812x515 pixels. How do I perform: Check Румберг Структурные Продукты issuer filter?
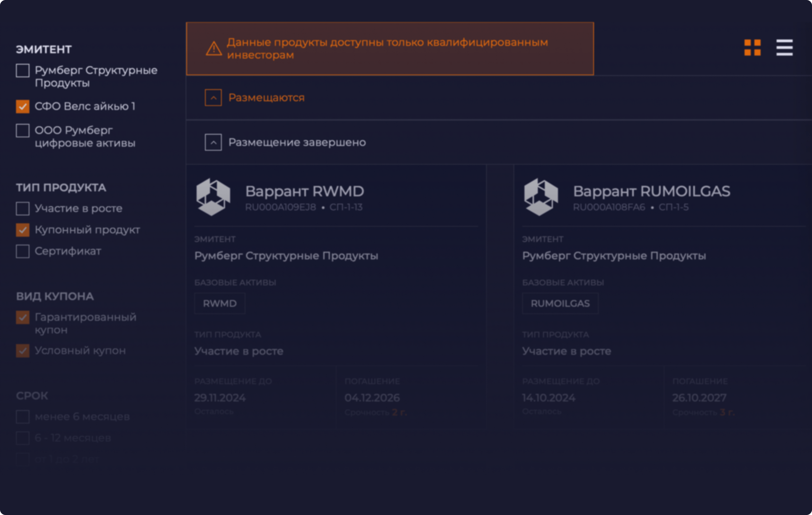pyautogui.click(x=22, y=71)
